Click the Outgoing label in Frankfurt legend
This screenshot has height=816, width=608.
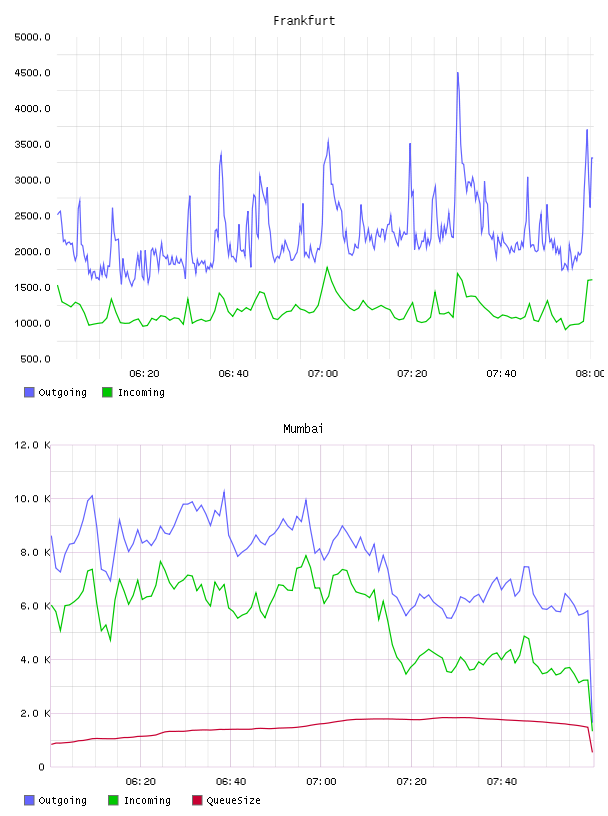(x=62, y=392)
